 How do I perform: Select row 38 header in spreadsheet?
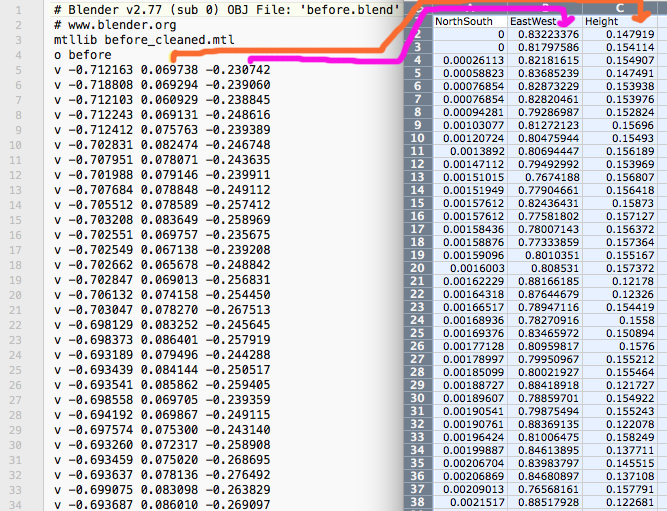pyautogui.click(x=418, y=503)
